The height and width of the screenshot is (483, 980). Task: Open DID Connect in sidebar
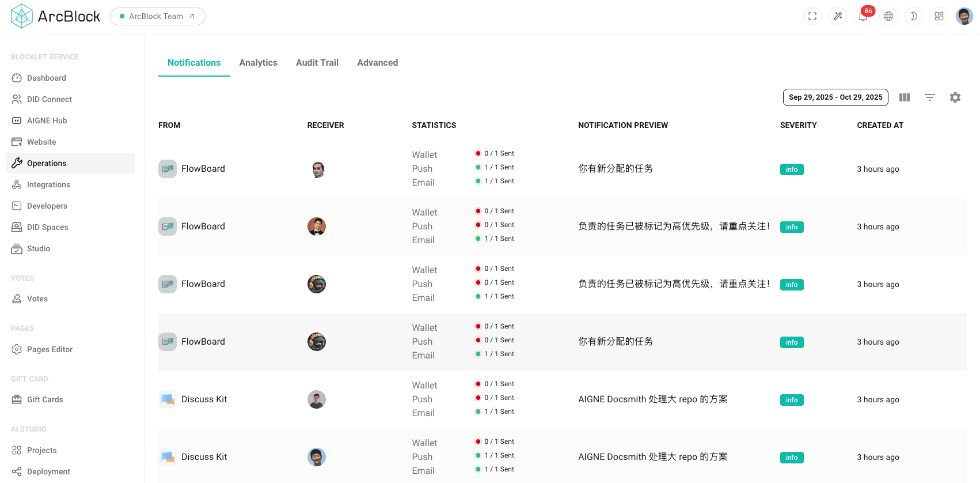click(70, 99)
